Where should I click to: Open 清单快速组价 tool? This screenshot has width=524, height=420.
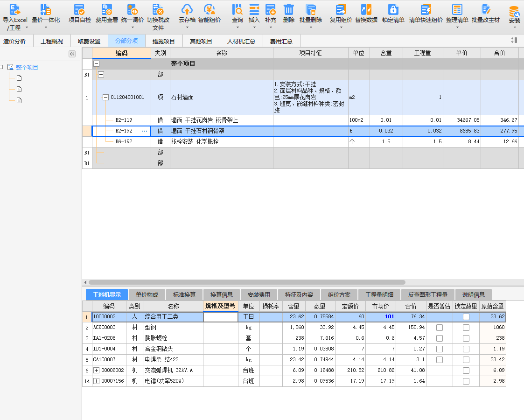coord(426,9)
